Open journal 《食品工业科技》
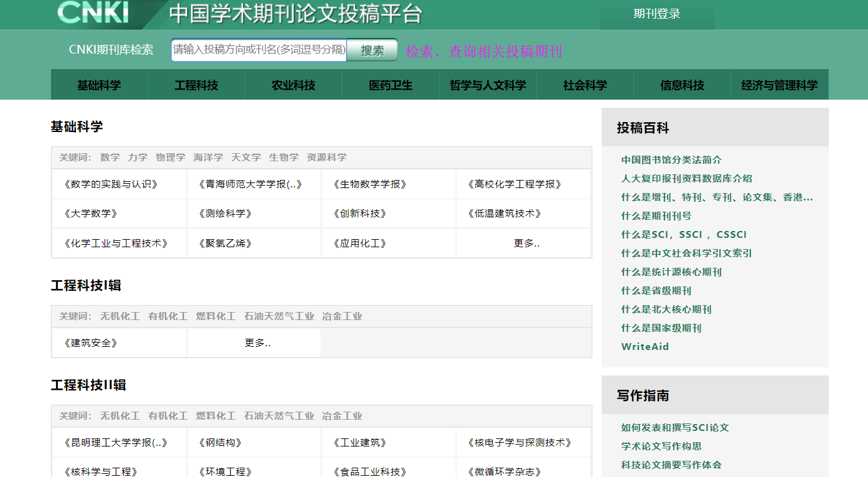868x477 pixels. click(x=370, y=472)
